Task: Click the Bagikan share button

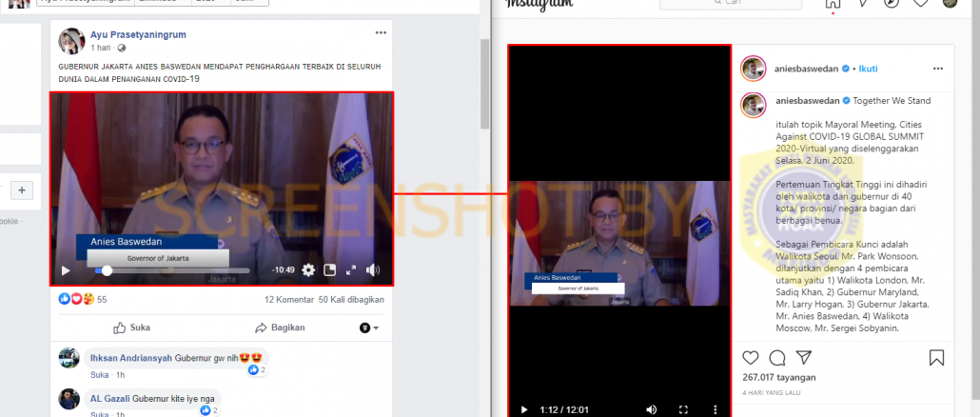Action: (x=280, y=328)
